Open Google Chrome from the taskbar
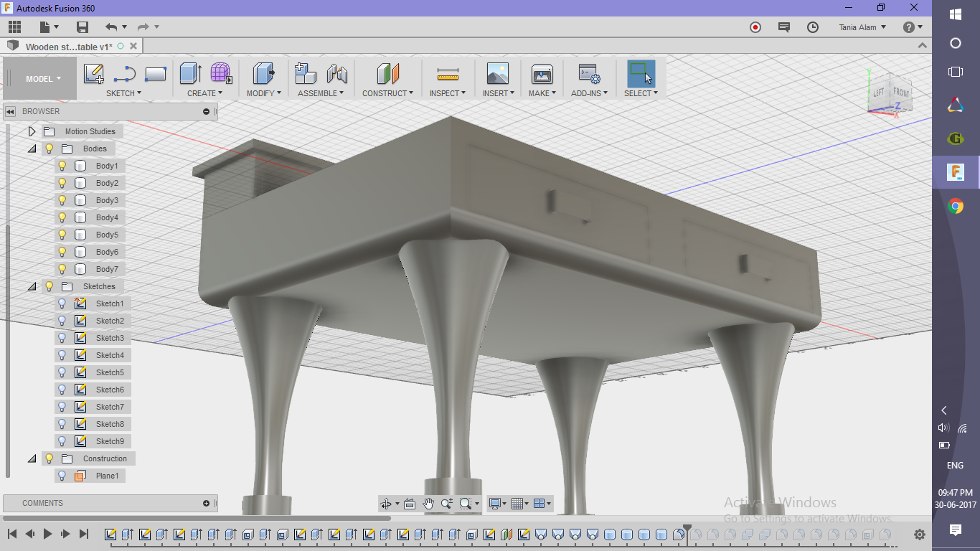The height and width of the screenshot is (551, 980). tap(956, 207)
